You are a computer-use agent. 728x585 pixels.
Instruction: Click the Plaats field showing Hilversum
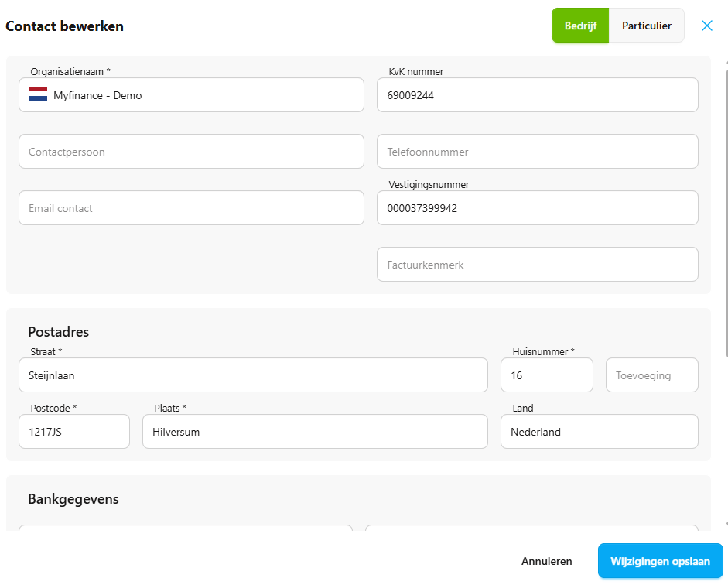pyautogui.click(x=315, y=432)
